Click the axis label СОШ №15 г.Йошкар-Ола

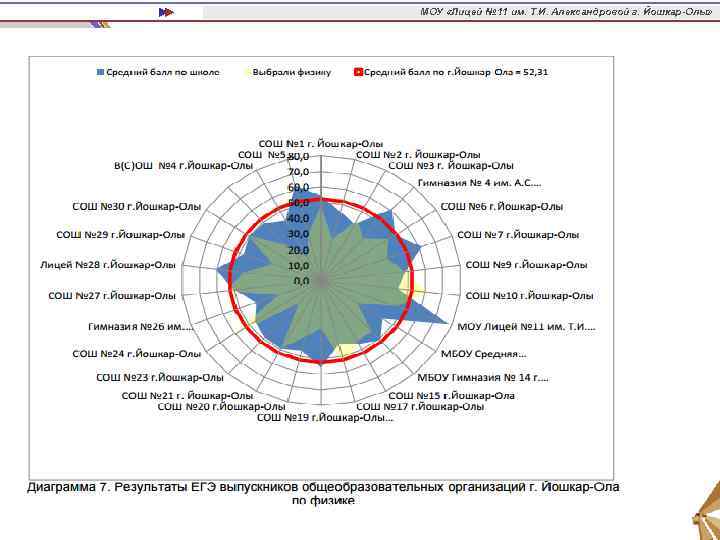tap(451, 395)
